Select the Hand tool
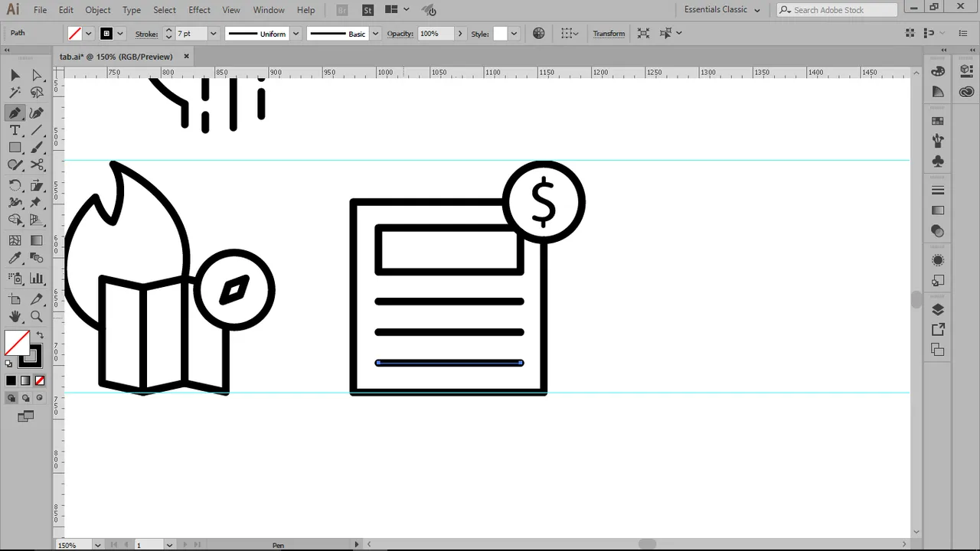This screenshot has width=980, height=551. pyautogui.click(x=15, y=317)
